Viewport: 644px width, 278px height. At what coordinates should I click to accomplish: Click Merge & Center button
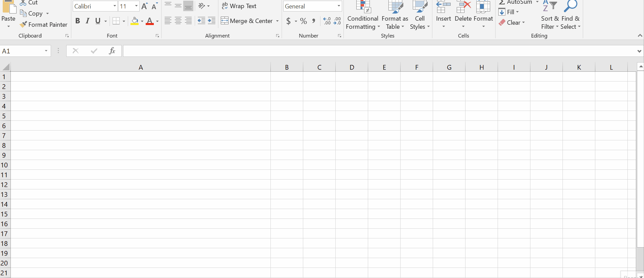247,21
